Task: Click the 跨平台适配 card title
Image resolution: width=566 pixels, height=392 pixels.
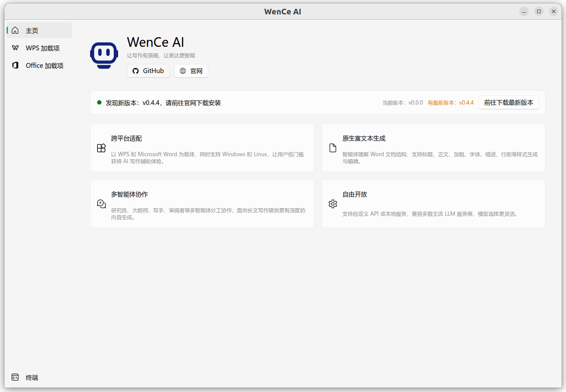Action: pos(126,138)
